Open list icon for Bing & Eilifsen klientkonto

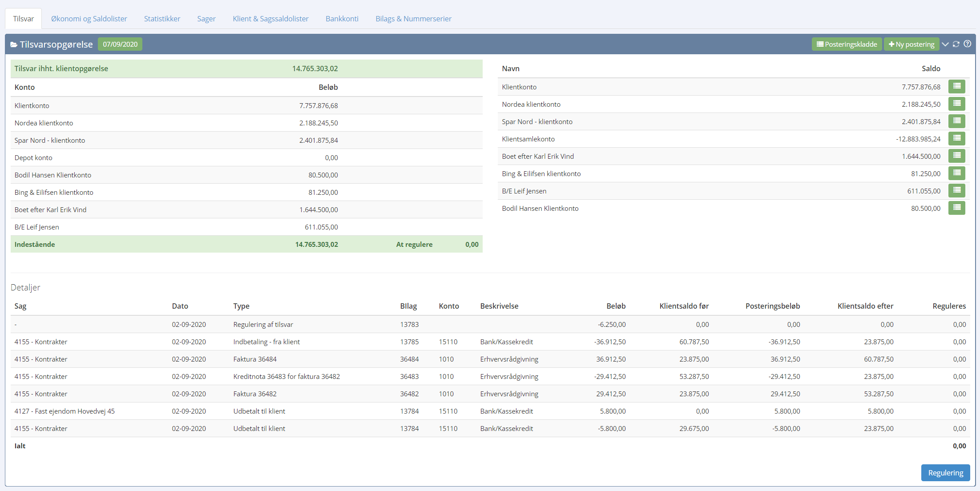956,173
